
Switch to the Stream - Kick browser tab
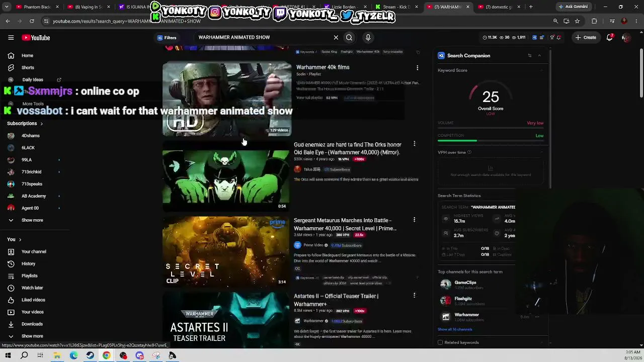[x=397, y=7]
